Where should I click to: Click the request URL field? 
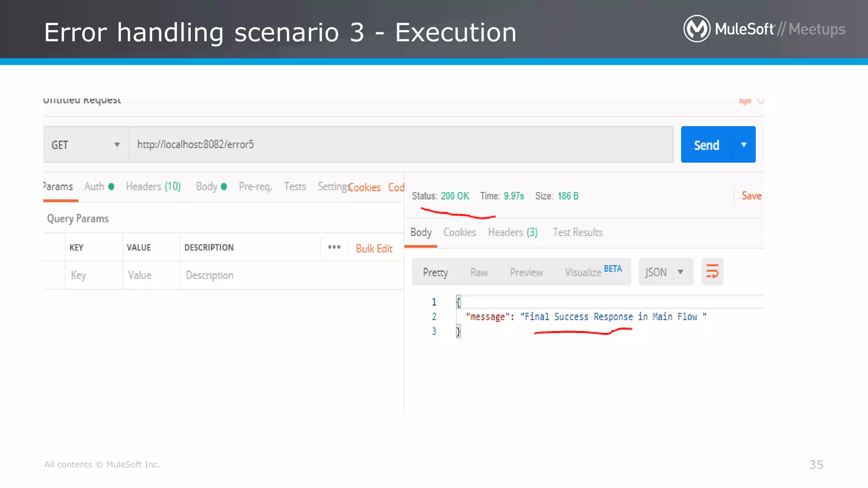(401, 144)
